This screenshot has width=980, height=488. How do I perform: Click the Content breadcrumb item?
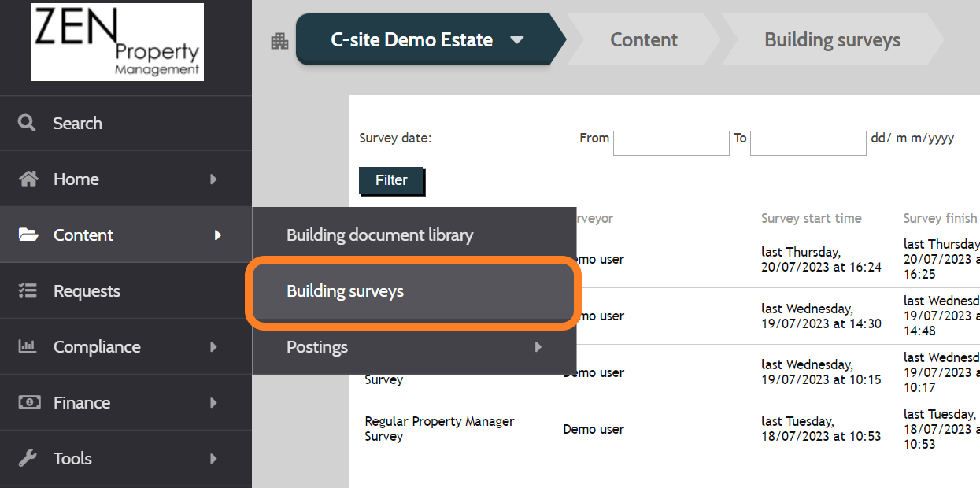[643, 40]
